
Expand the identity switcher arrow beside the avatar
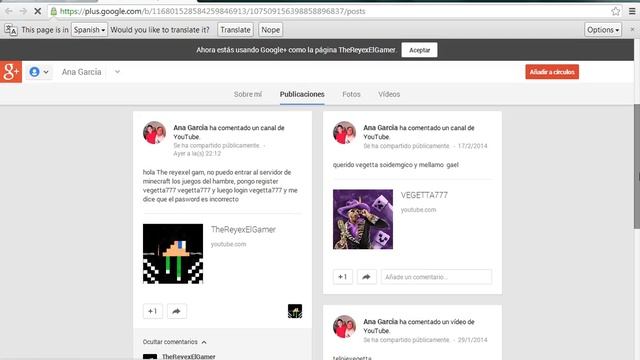click(46, 72)
